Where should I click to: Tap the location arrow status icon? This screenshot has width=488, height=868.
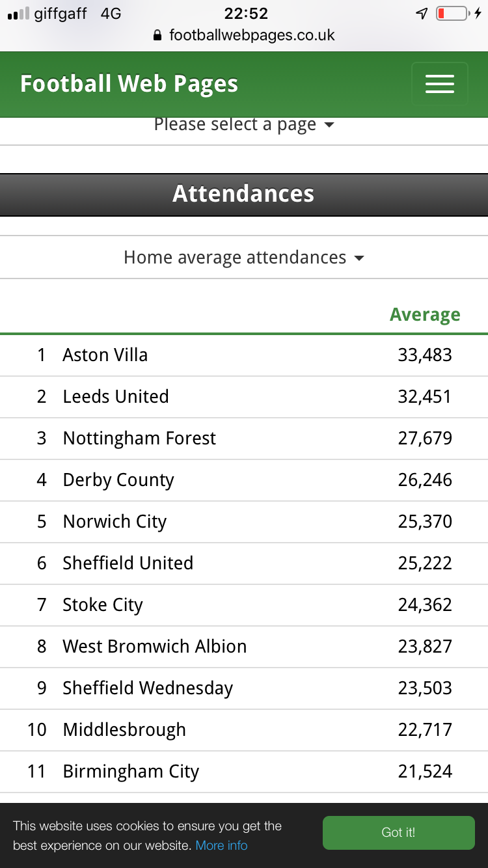click(422, 13)
